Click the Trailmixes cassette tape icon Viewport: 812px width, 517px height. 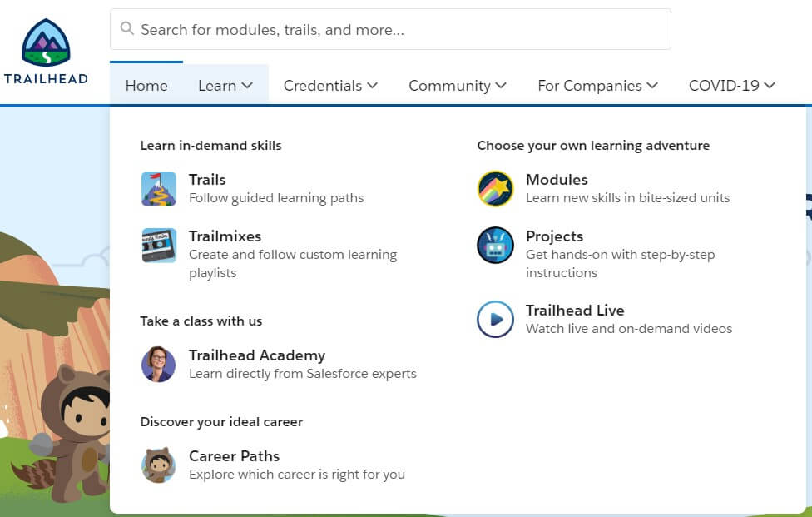(x=158, y=246)
